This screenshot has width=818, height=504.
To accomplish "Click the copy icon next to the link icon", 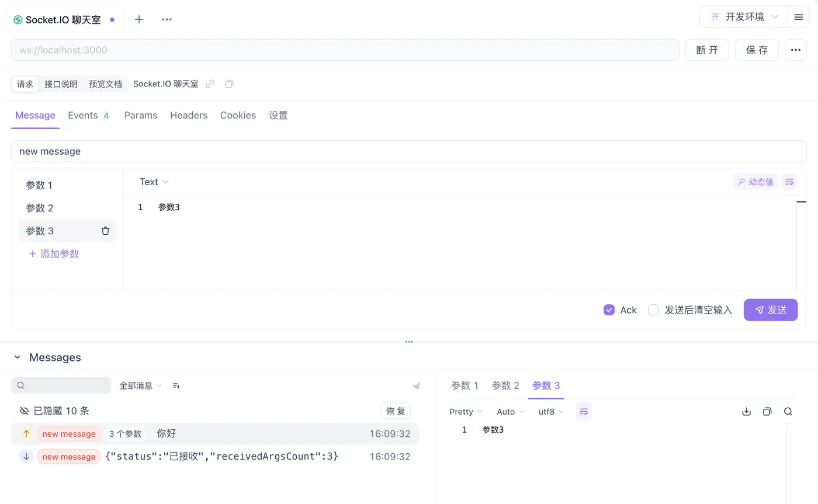I will coord(229,84).
